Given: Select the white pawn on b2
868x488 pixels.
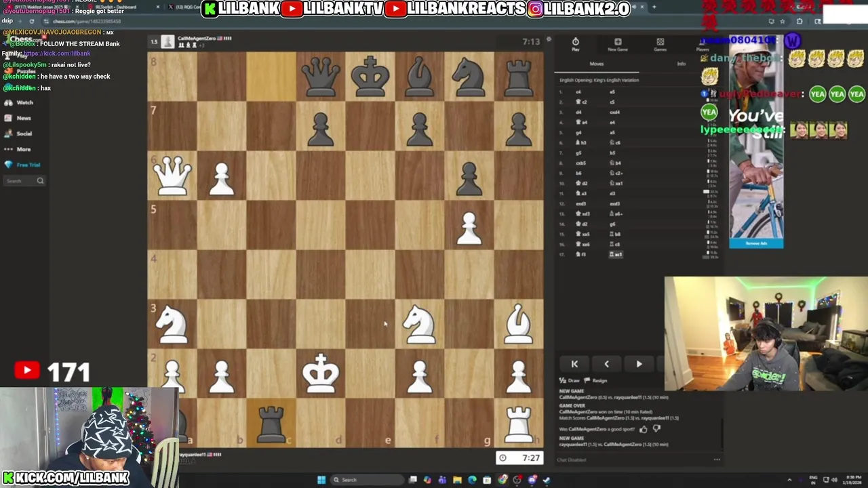Looking at the screenshot, I should tap(222, 376).
